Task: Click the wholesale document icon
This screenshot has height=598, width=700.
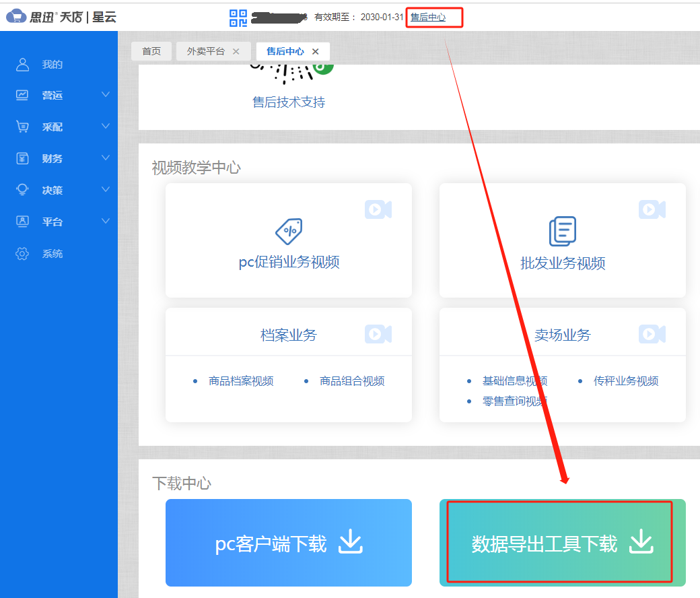Action: [563, 232]
